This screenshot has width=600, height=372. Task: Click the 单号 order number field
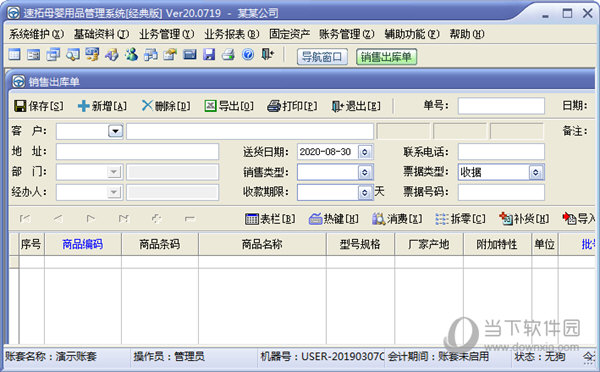(501, 106)
